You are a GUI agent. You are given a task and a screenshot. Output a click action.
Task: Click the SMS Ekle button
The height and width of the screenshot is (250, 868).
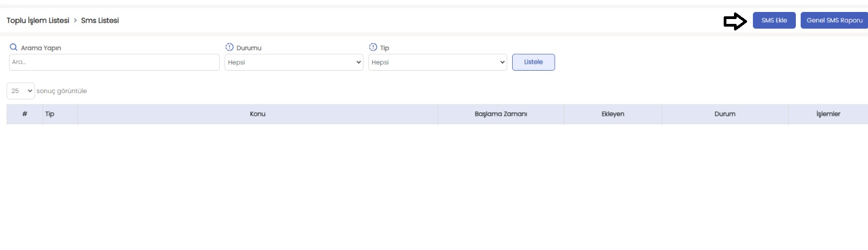coord(774,21)
